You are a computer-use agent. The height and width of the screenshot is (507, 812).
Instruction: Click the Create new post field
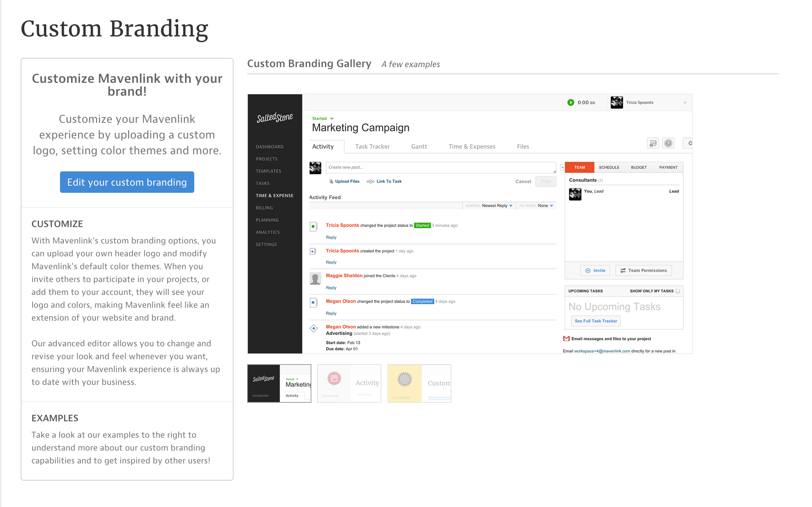[x=440, y=167]
